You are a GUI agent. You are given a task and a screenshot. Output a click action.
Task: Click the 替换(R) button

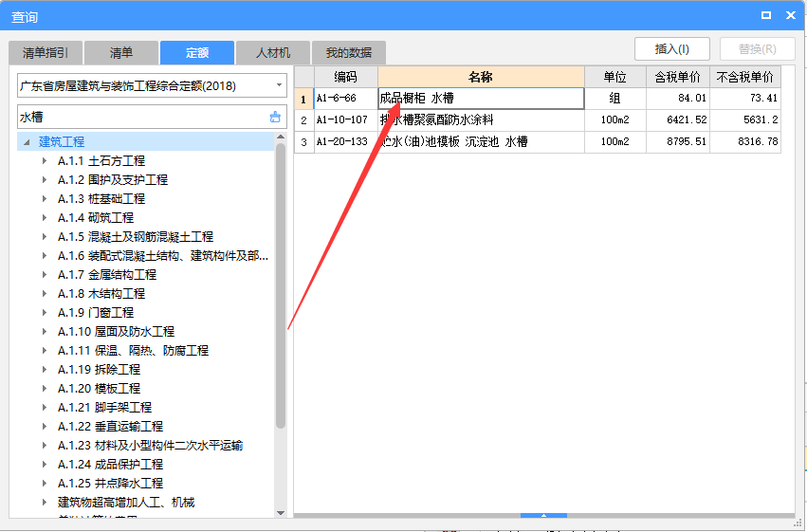(757, 49)
